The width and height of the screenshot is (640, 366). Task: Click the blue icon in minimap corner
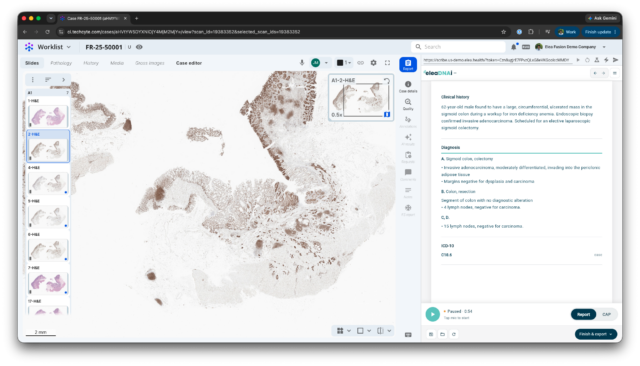coord(387,115)
